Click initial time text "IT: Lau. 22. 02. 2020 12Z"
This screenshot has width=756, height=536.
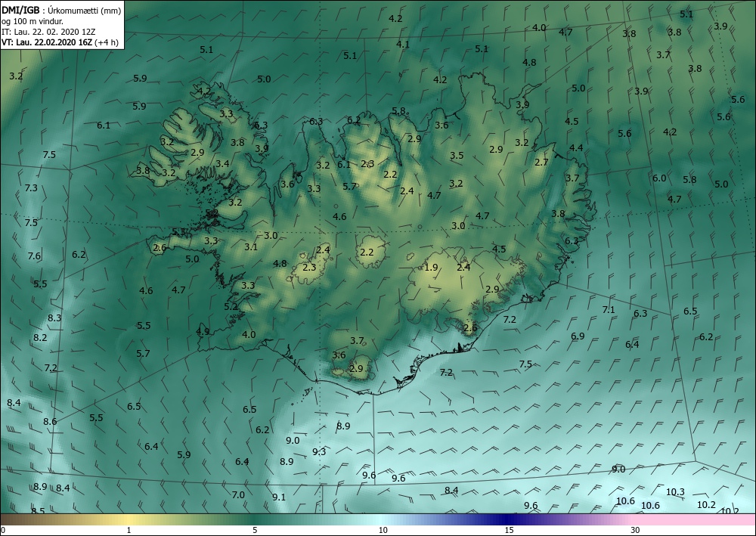point(48,32)
